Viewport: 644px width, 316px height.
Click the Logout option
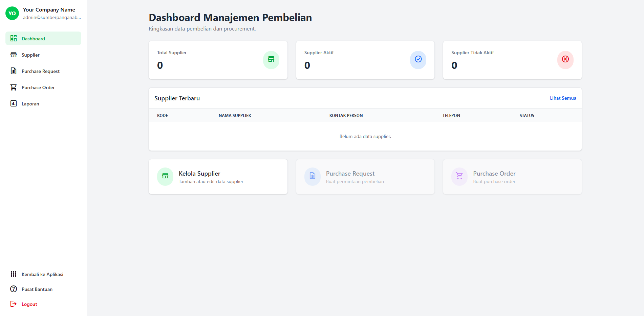point(29,304)
